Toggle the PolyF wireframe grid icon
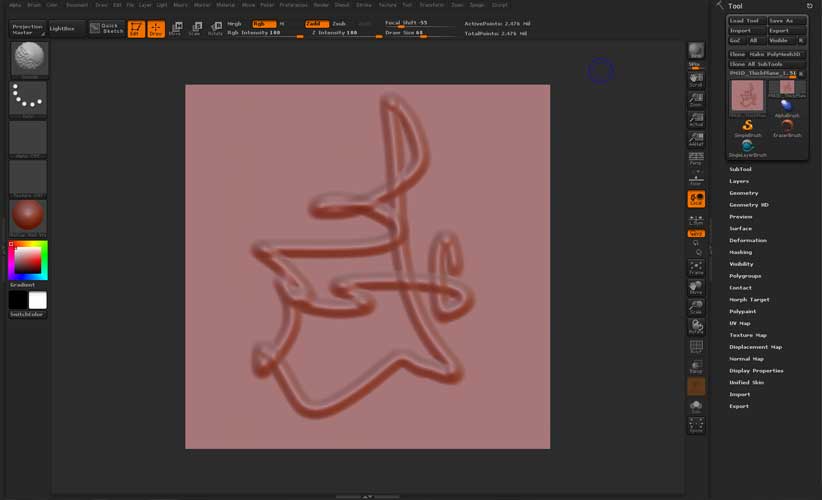 [x=696, y=347]
